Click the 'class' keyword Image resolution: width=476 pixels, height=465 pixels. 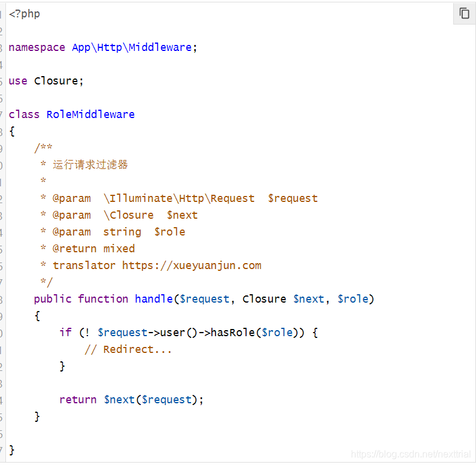click(x=24, y=114)
